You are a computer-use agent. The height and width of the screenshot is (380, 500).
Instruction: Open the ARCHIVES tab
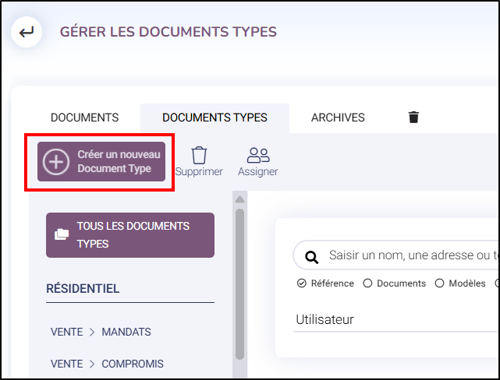(x=338, y=118)
